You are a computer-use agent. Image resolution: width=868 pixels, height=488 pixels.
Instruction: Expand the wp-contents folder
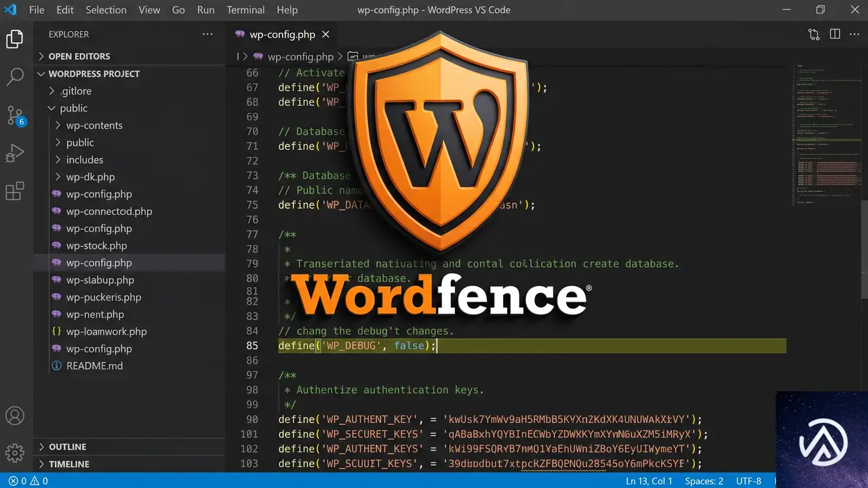click(130, 125)
